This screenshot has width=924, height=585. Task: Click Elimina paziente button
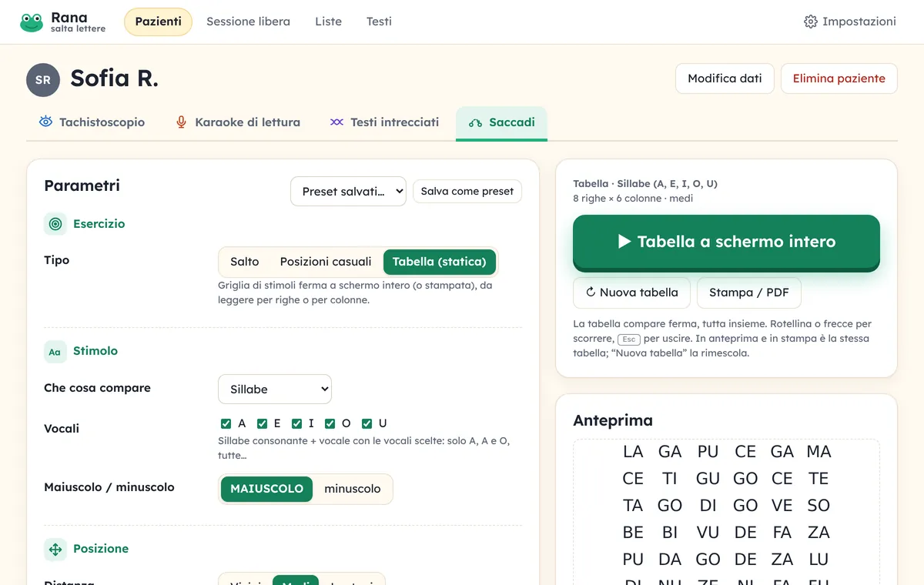coord(839,79)
